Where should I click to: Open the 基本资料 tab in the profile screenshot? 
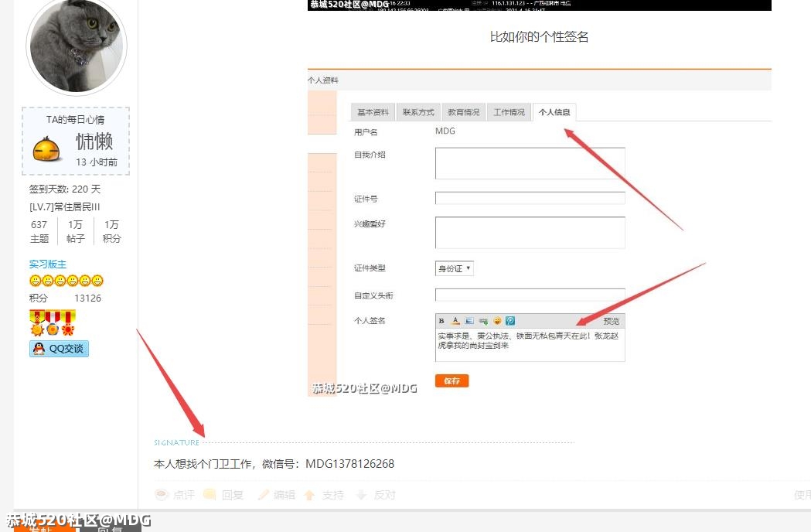click(373, 112)
